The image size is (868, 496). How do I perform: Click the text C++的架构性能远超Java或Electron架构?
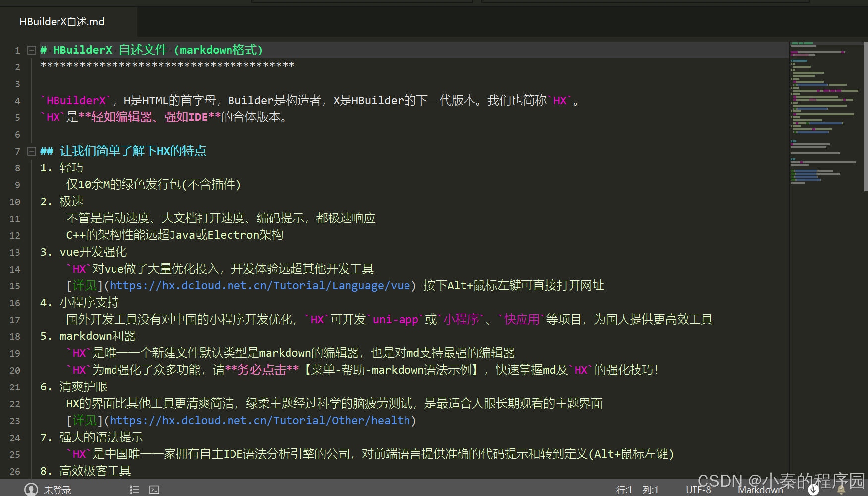tap(174, 235)
